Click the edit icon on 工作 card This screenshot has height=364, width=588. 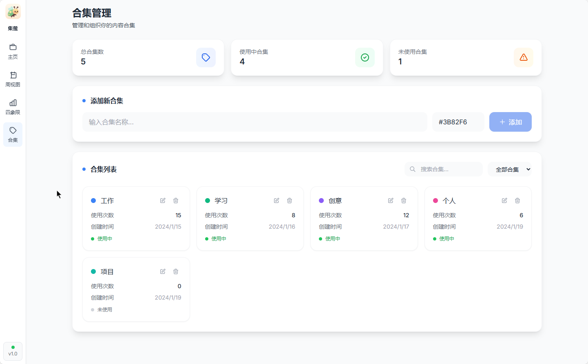click(x=163, y=201)
